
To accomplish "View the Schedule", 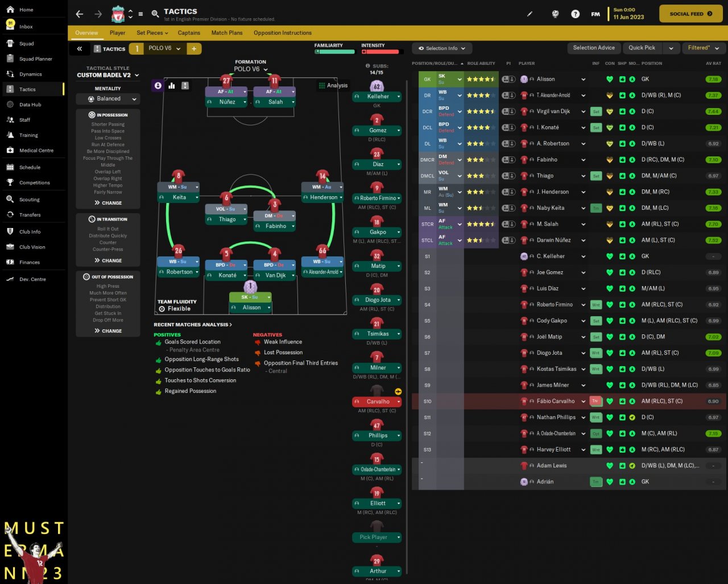I will click(x=30, y=168).
